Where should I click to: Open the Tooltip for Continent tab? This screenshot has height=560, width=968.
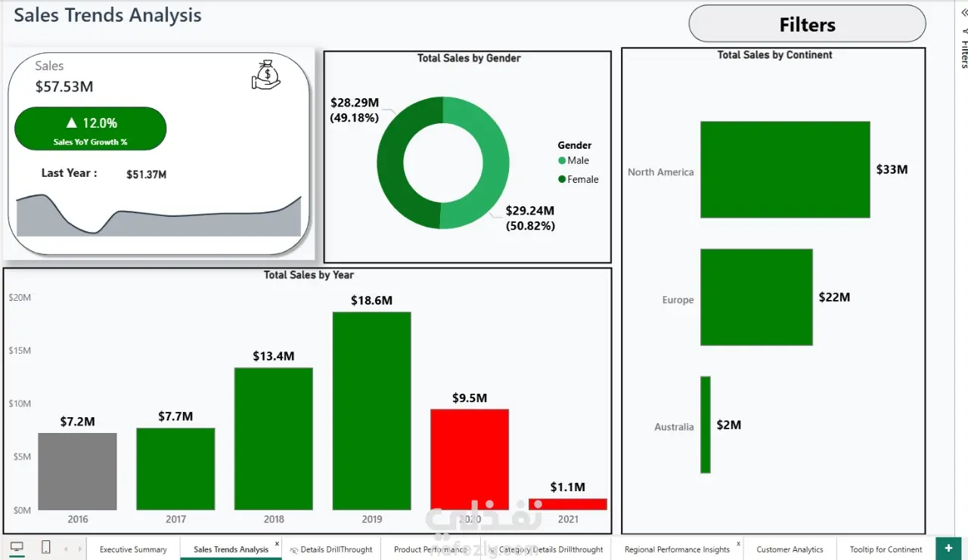pyautogui.click(x=886, y=549)
